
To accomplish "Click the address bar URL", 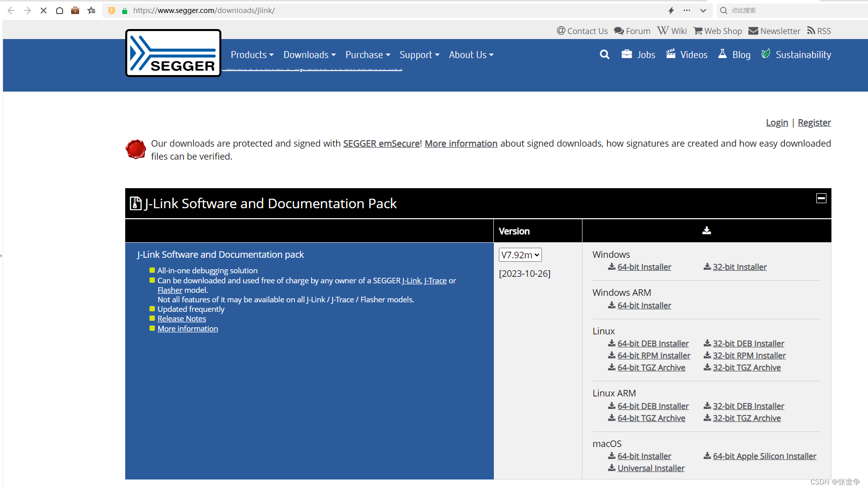I will click(x=204, y=11).
